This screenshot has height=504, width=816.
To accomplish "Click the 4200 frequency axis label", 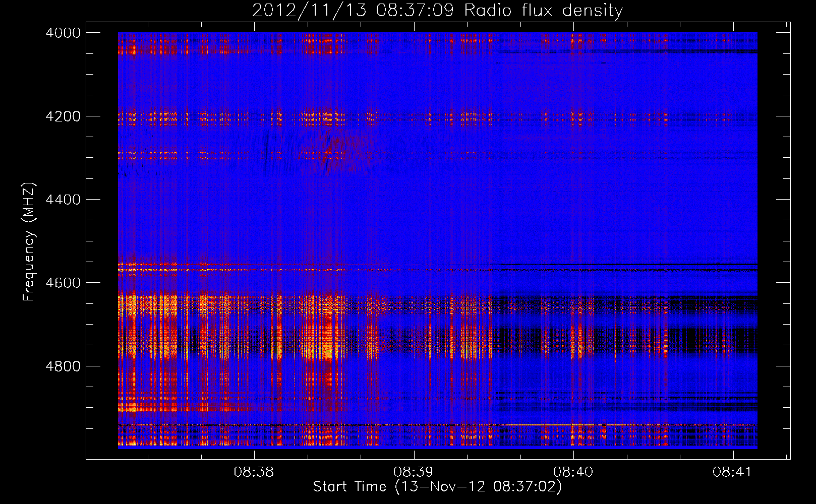I will point(63,116).
